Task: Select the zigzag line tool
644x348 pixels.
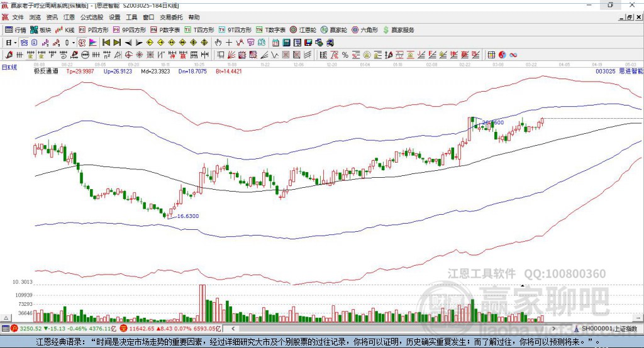Action: 274,55
